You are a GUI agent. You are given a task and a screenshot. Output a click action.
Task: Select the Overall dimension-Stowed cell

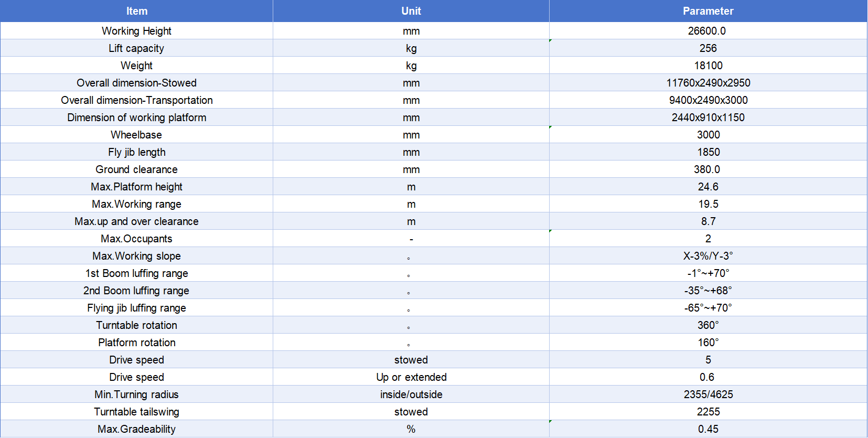[136, 83]
